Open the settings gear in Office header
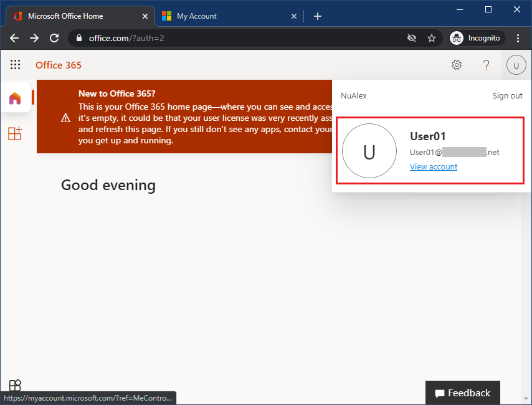The image size is (532, 405). click(x=457, y=65)
